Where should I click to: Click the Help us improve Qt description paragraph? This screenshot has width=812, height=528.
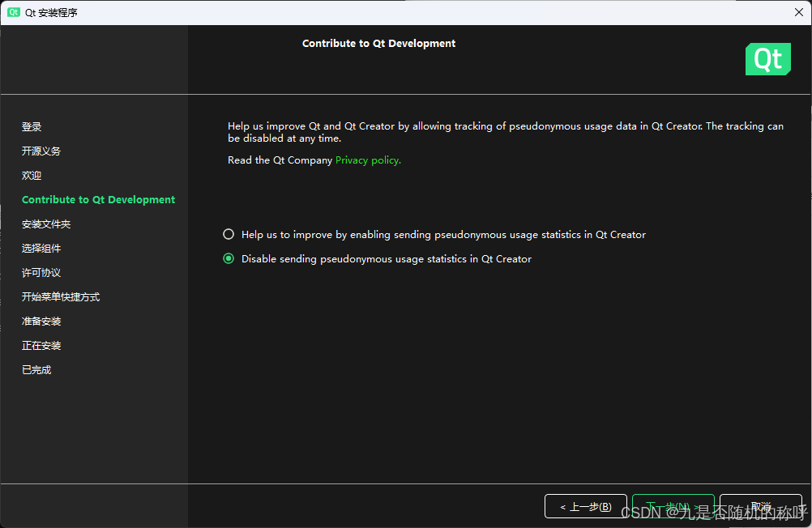(506, 132)
